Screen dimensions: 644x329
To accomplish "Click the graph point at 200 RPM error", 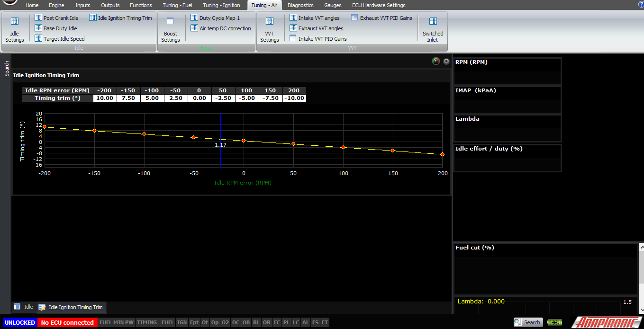I will tap(443, 154).
